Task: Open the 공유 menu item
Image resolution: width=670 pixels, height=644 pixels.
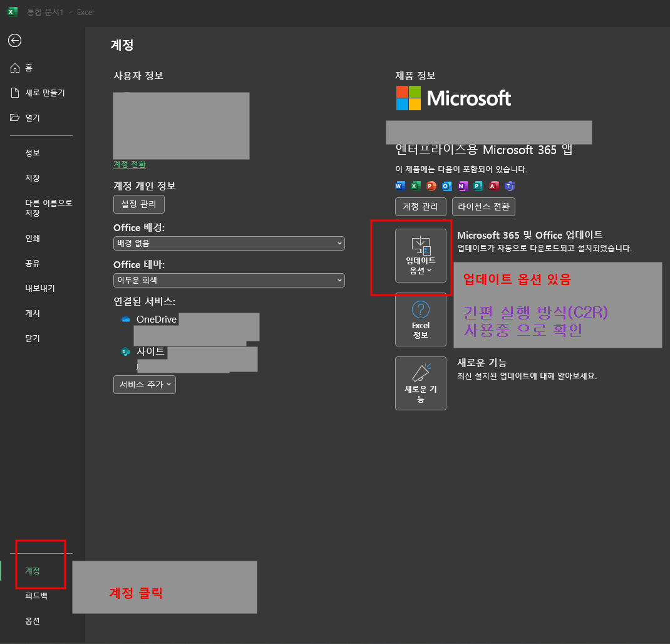Action: point(33,263)
